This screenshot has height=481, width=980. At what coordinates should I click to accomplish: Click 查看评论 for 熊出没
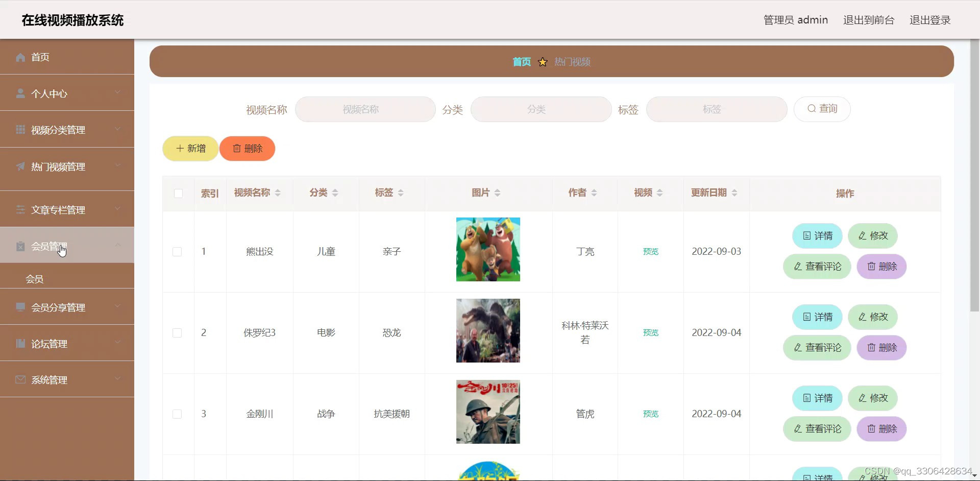pos(817,267)
